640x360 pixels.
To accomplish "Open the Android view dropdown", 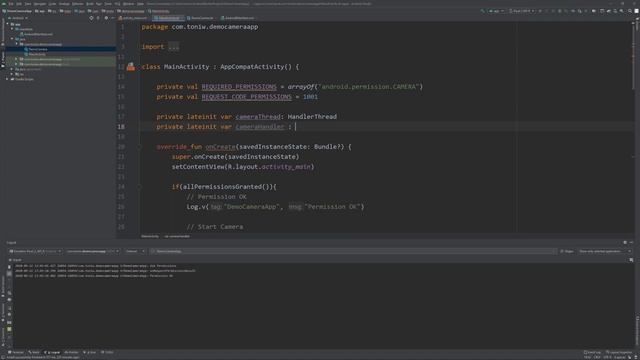I will click(x=18, y=18).
